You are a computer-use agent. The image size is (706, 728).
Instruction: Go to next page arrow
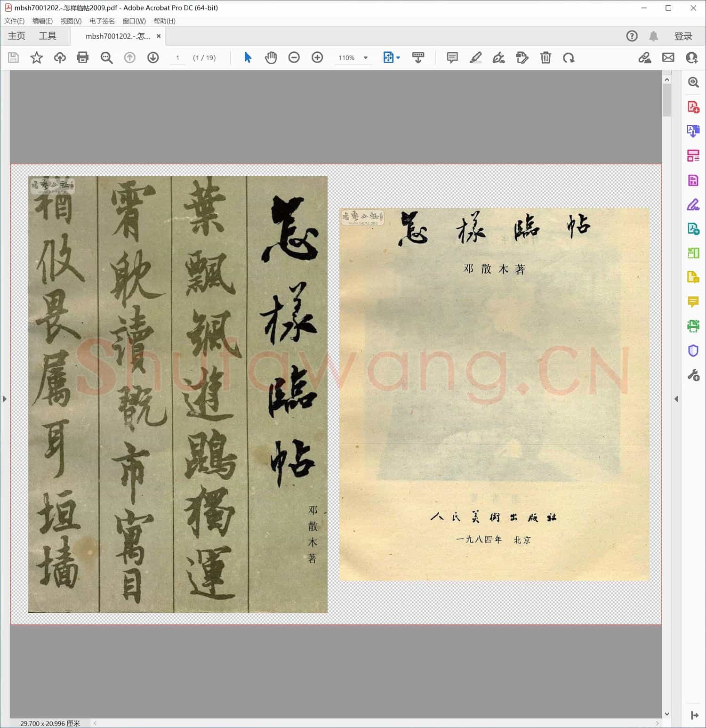coord(153,57)
